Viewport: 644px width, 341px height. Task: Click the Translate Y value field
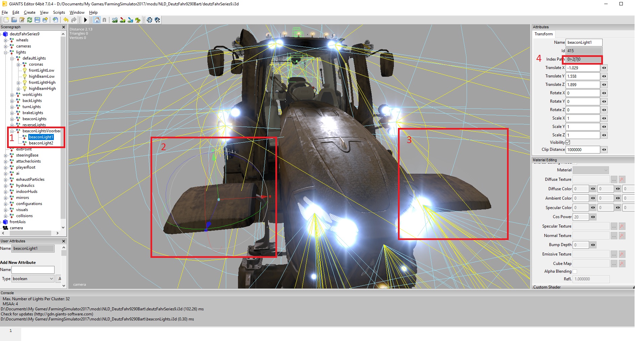point(583,76)
